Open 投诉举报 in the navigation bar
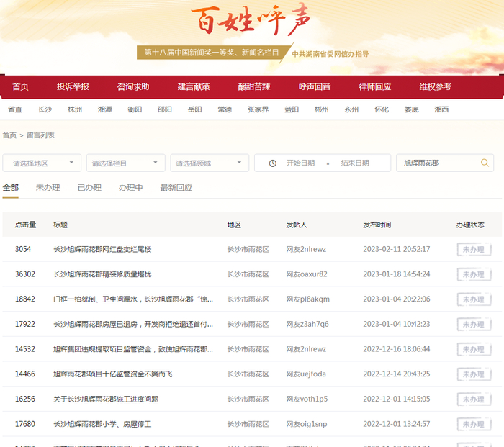The image size is (504, 447). coord(73,87)
